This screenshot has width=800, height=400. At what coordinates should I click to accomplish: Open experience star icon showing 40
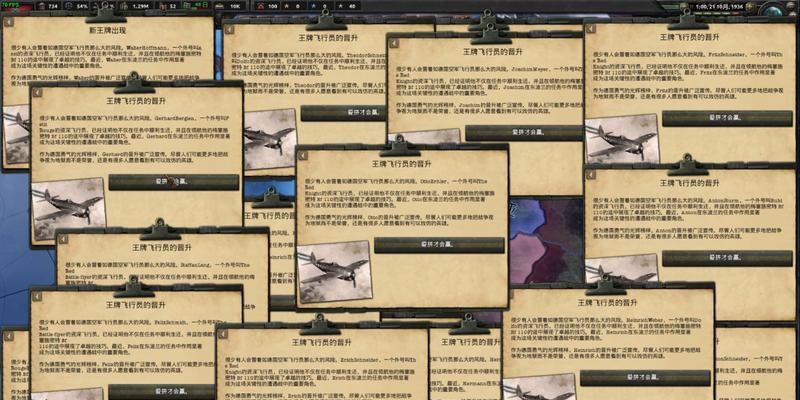click(340, 6)
